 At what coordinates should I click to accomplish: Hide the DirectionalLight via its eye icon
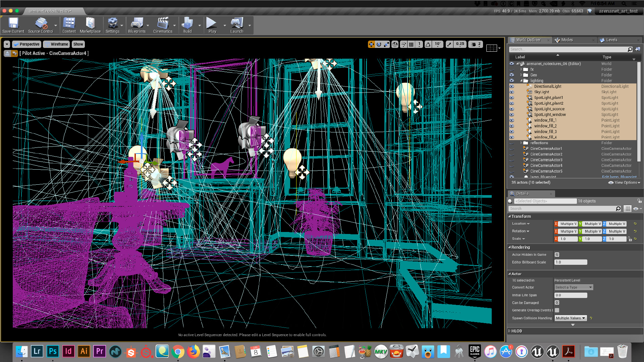pos(512,86)
